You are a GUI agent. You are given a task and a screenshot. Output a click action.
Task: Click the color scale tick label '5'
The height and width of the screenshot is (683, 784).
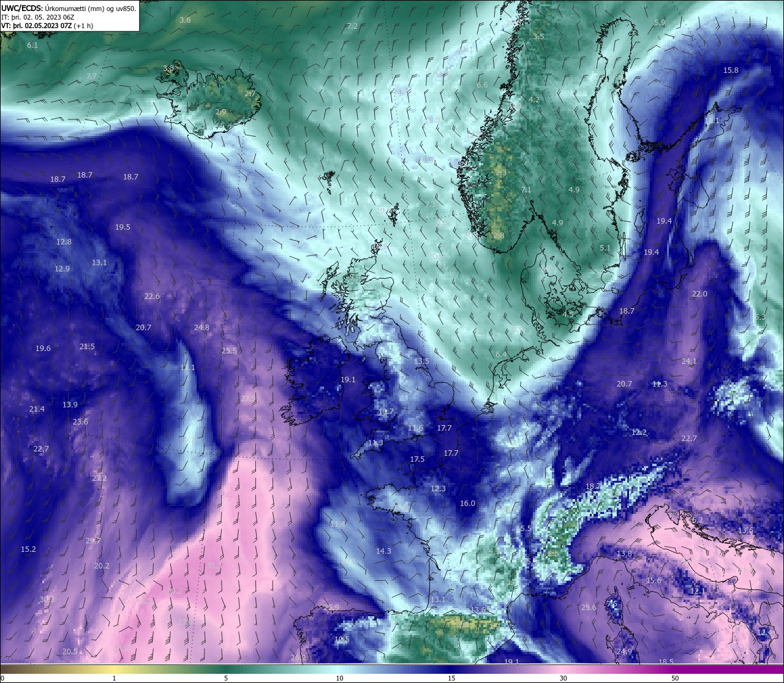click(226, 678)
